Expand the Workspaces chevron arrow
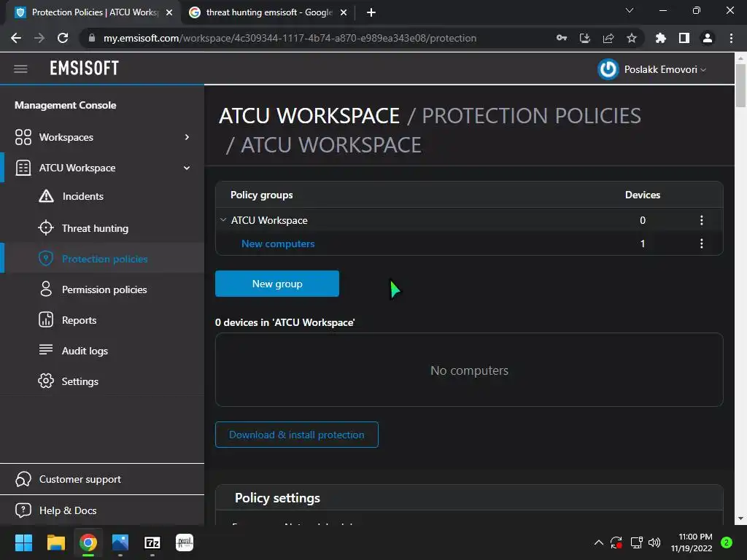The height and width of the screenshot is (560, 747). [187, 137]
